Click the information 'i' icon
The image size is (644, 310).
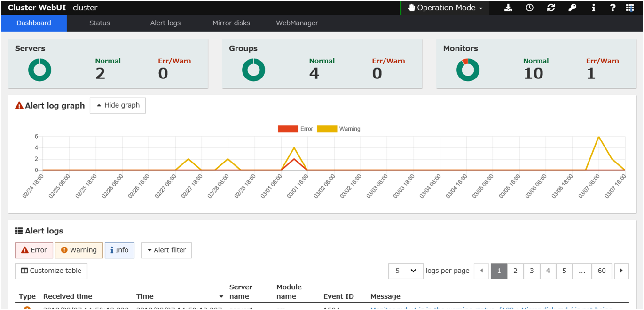(x=594, y=8)
